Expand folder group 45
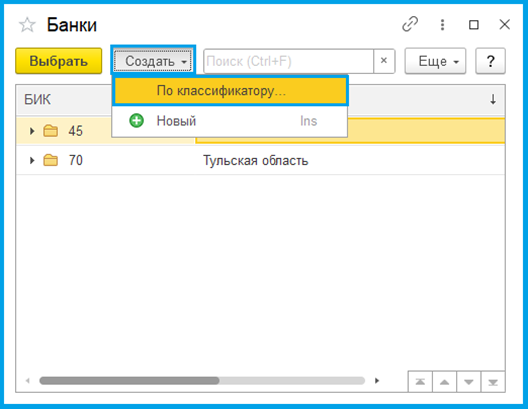528x409 pixels. pos(32,131)
